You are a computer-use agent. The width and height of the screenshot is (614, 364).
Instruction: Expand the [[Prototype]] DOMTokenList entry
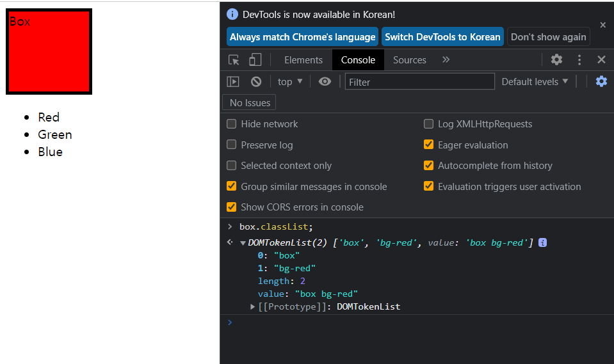[252, 307]
